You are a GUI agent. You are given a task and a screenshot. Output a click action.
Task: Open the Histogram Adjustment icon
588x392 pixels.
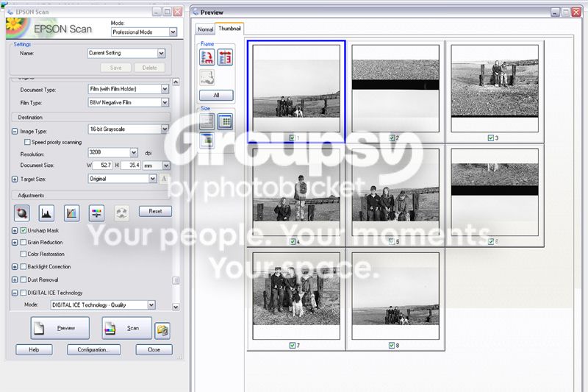coord(46,213)
